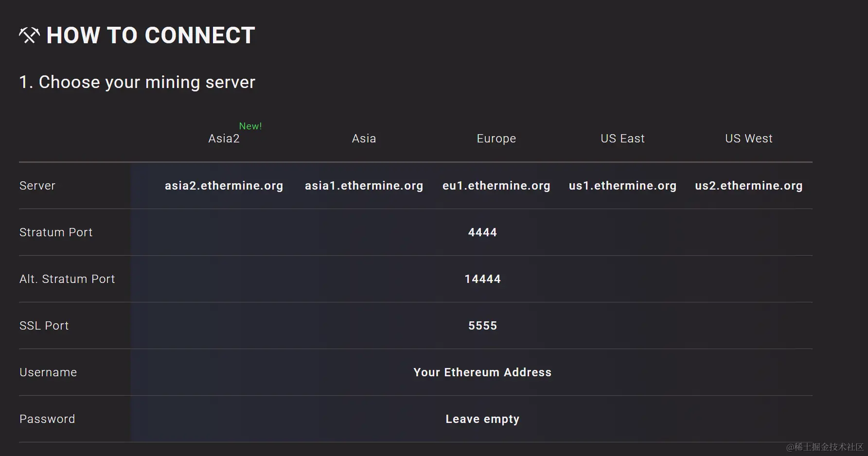Click the '1. Choose your mining server' subtitle
This screenshot has height=456, width=868.
137,82
